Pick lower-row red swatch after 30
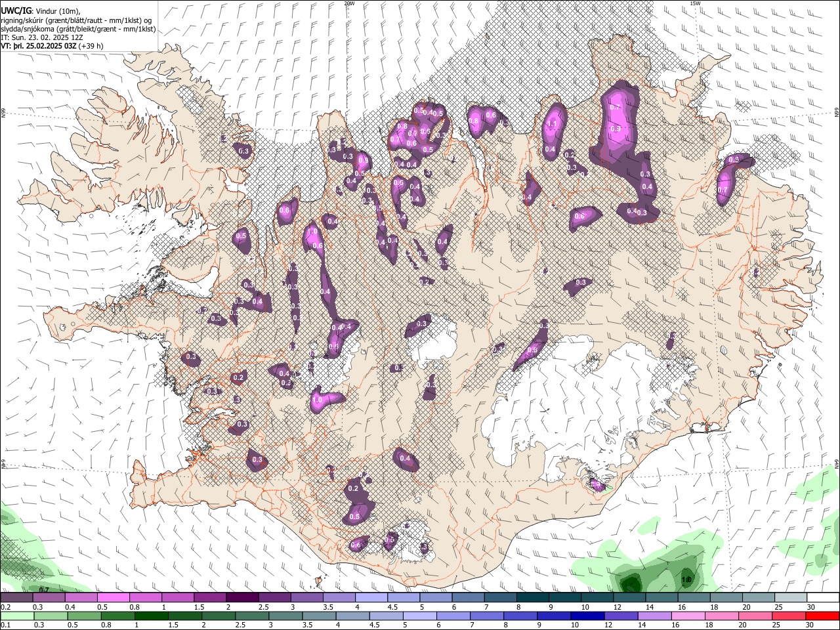 (x=822, y=616)
